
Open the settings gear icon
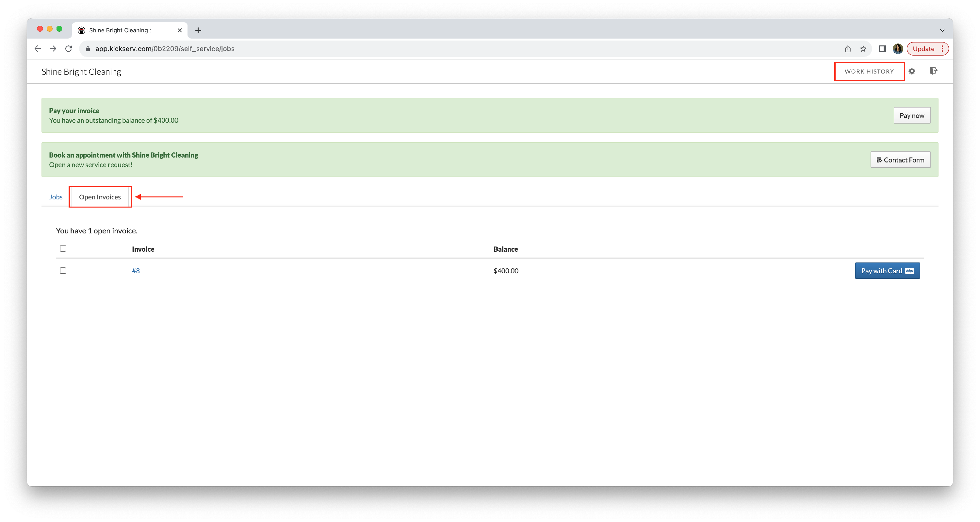pyautogui.click(x=911, y=71)
